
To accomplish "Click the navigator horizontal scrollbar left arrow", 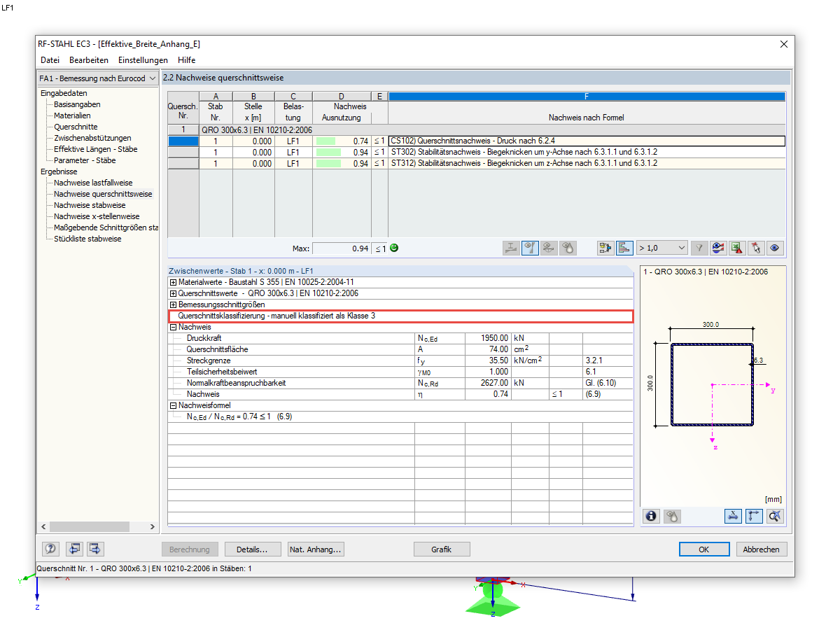I will coord(43,526).
